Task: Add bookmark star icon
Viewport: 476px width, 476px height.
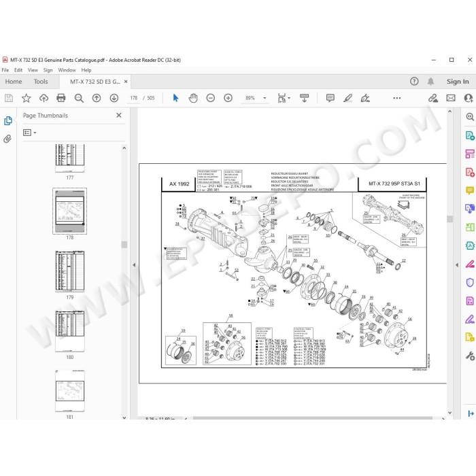Action: click(26, 98)
